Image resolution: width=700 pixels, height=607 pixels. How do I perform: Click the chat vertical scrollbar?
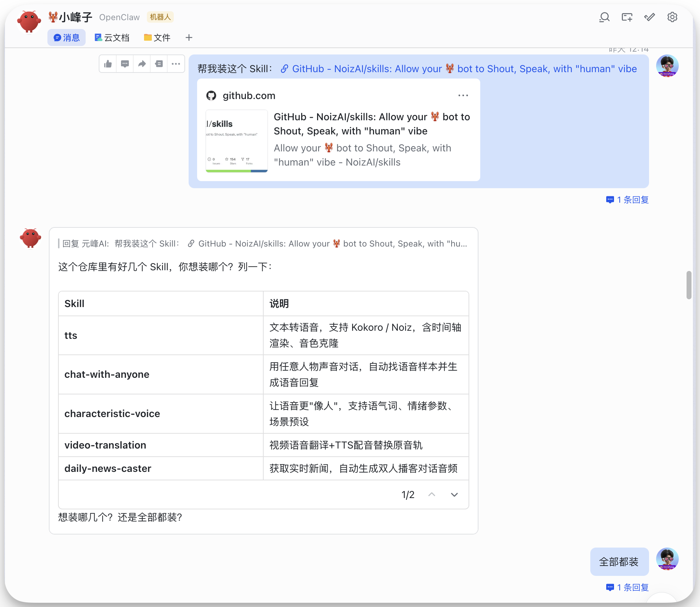coord(689,285)
